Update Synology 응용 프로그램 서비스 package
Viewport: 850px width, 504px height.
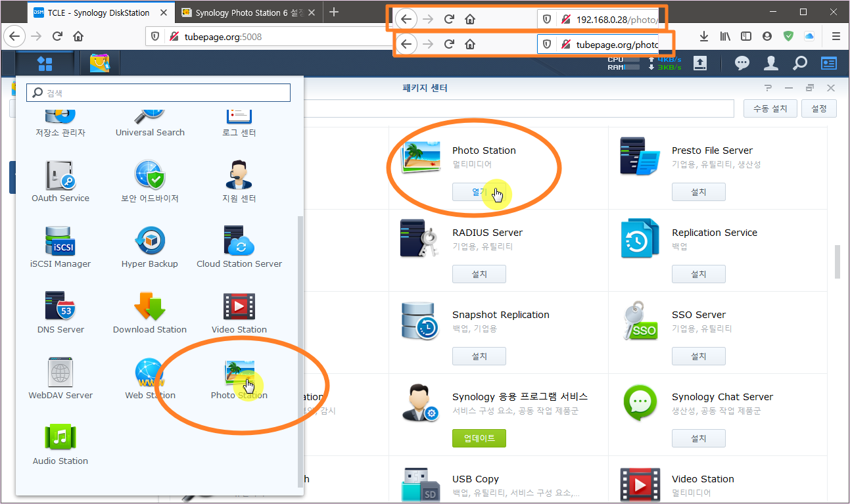(479, 438)
